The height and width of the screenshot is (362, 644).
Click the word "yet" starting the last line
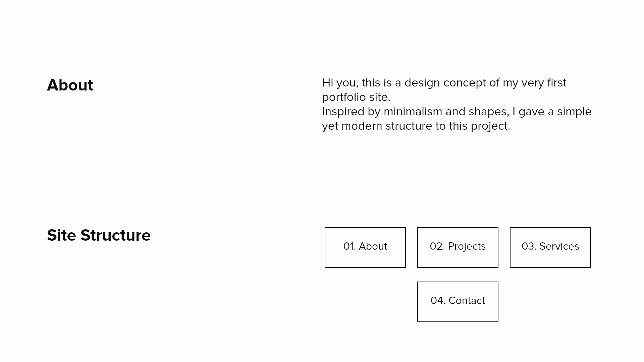pyautogui.click(x=330, y=126)
